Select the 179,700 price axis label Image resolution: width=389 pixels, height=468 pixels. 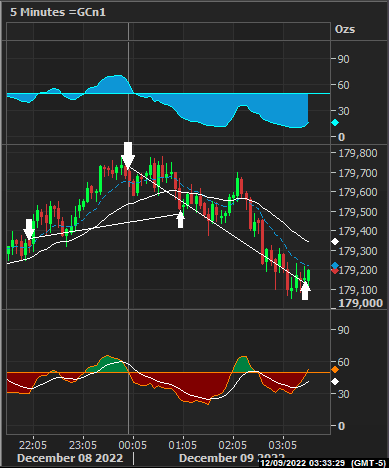tap(358, 173)
